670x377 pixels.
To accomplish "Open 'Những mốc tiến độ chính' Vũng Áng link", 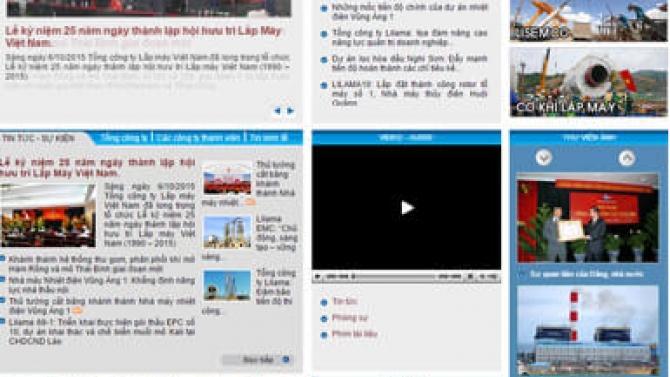I will 409,12.
